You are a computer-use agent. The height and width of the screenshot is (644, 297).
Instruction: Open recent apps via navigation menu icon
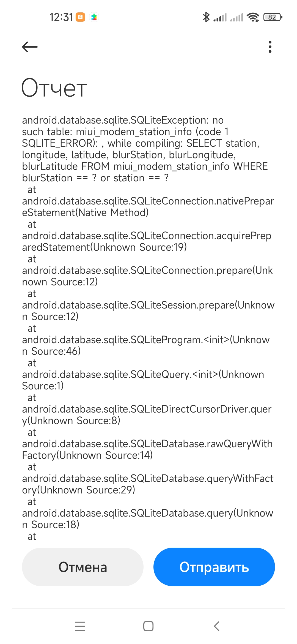click(x=80, y=626)
